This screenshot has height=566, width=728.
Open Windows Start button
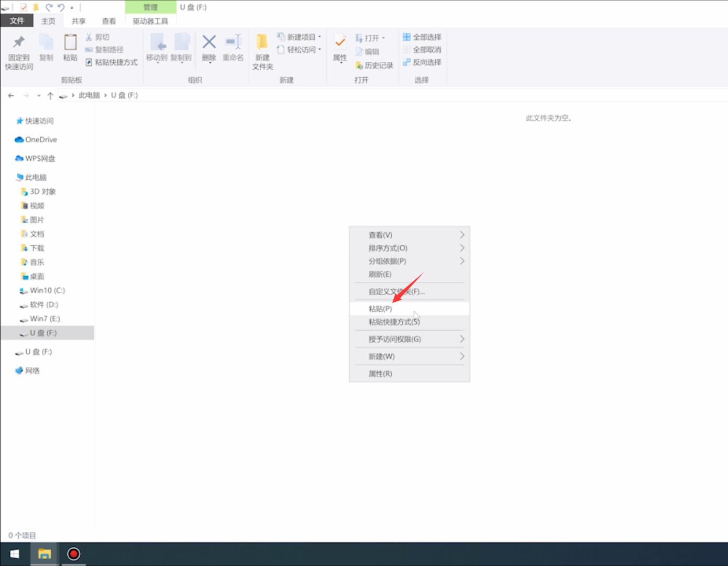click(x=15, y=554)
